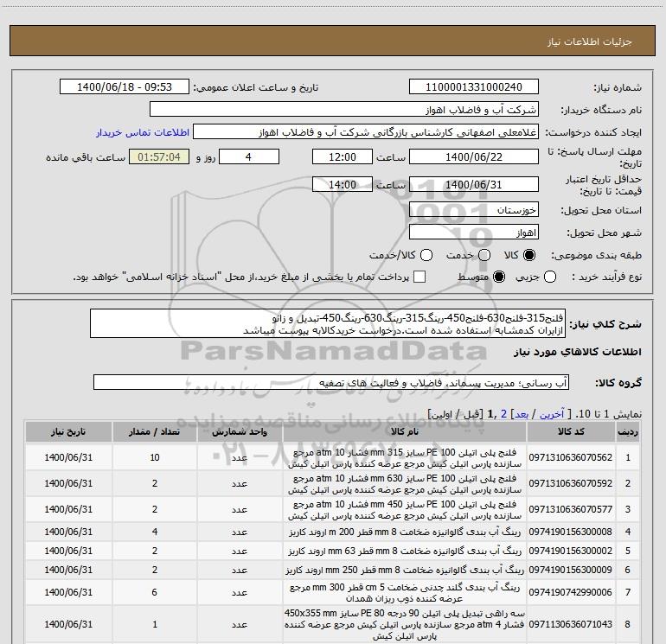Viewport: 666px width, 644px height.
Task: Click row 7 item name رینگ گلند چدنی
Action: tap(405, 593)
